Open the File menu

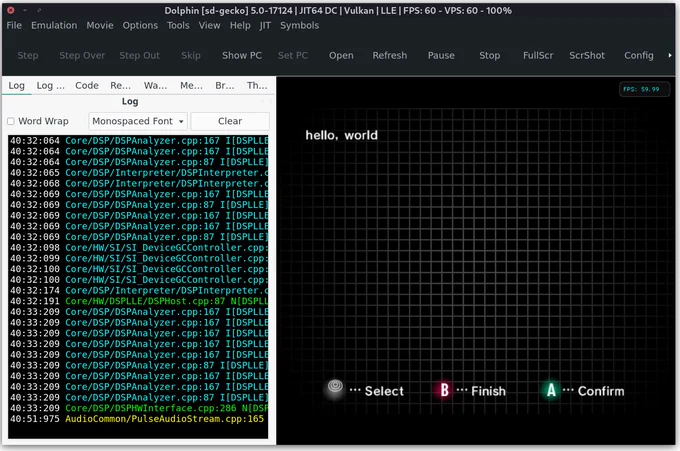14,26
